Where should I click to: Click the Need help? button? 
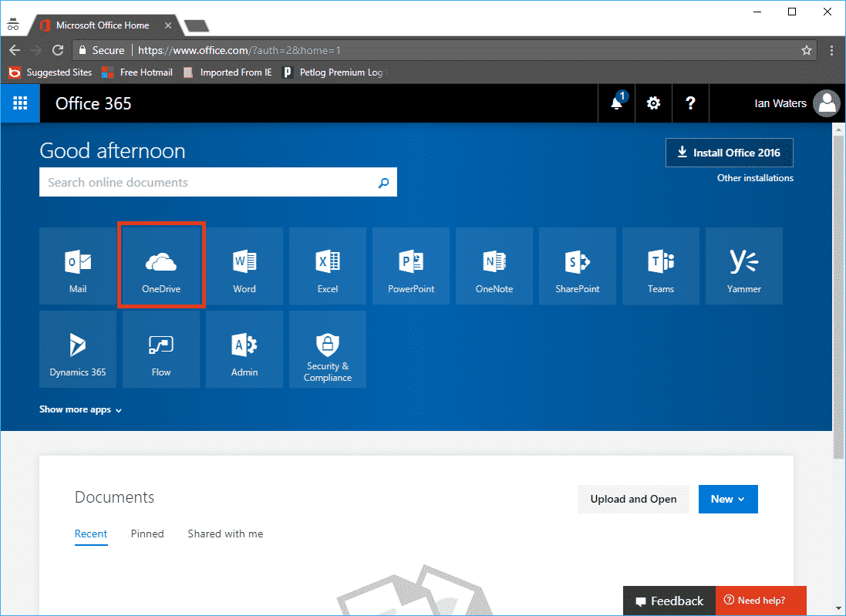760,601
